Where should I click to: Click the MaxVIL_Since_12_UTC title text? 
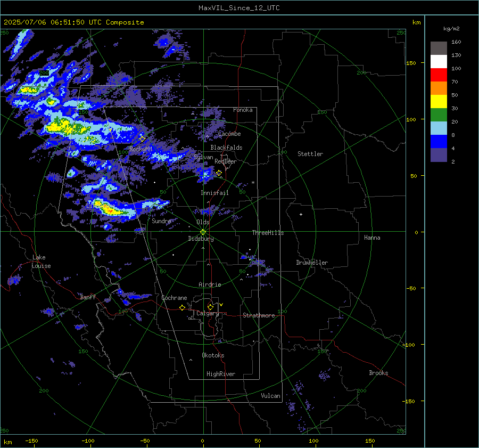point(239,8)
